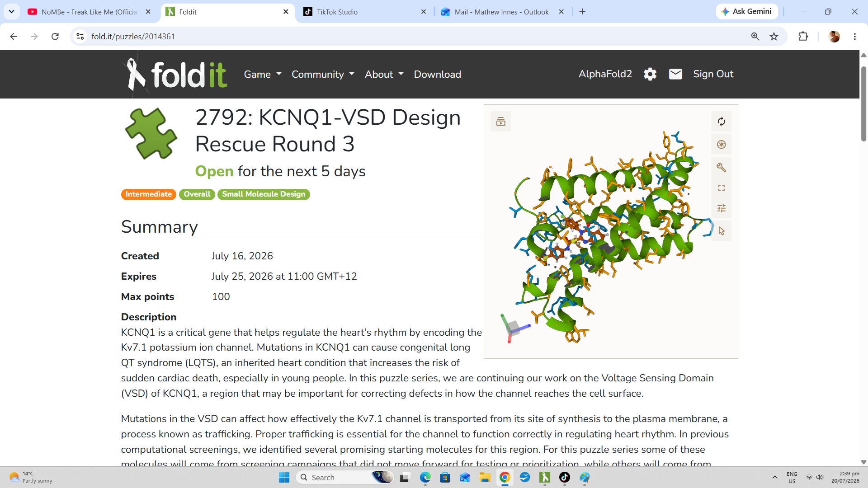
Task: Expand the Community dropdown menu
Action: tap(323, 75)
